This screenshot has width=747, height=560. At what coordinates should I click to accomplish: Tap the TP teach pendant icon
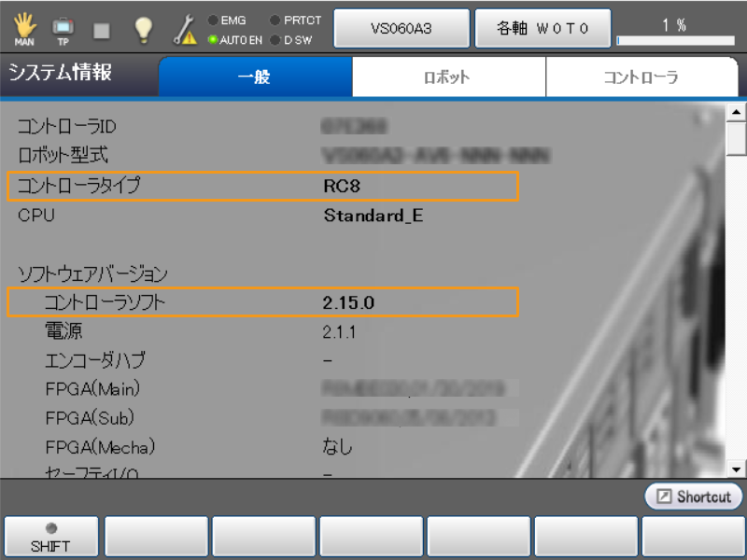point(63,30)
